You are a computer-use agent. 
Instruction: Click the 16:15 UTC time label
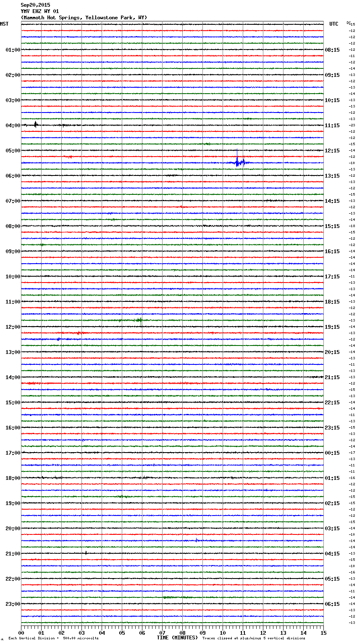point(332,251)
